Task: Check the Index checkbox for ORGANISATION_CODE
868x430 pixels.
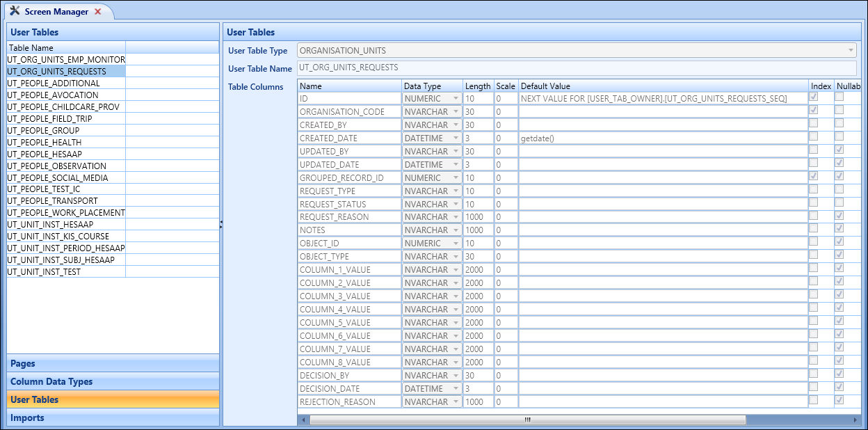Action: click(813, 111)
